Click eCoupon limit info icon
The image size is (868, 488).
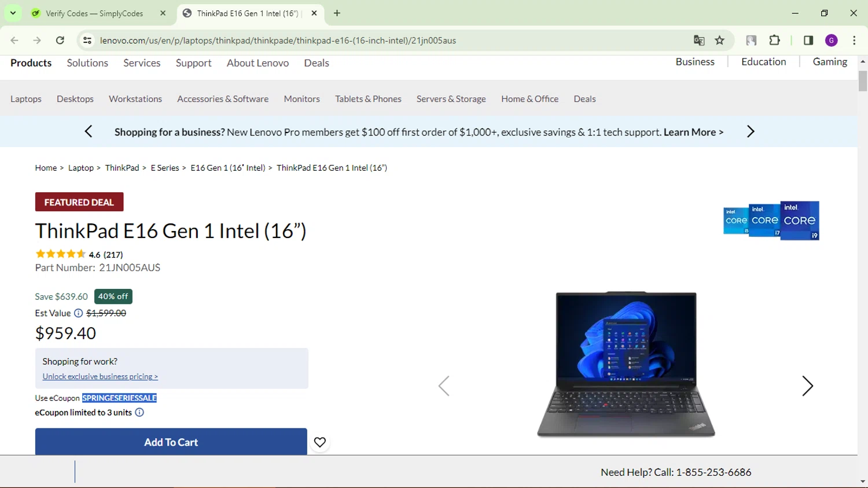tap(139, 413)
